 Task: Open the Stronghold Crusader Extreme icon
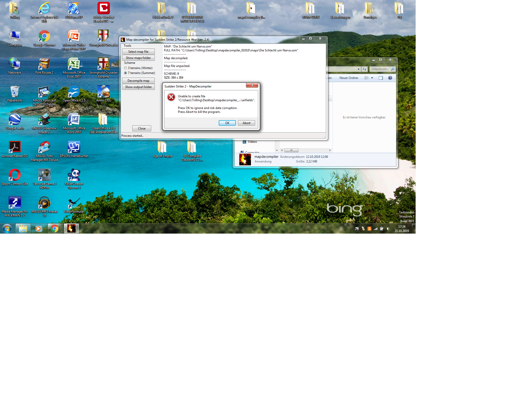103,67
